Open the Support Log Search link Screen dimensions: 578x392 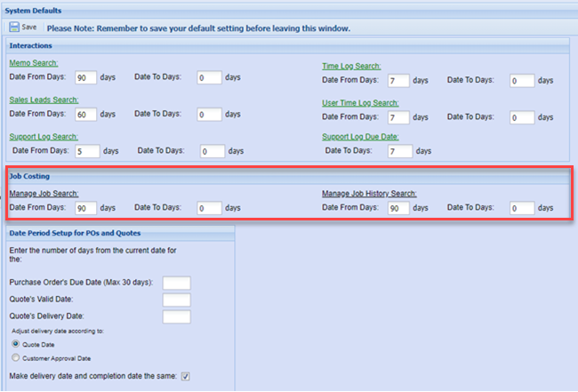pyautogui.click(x=44, y=137)
